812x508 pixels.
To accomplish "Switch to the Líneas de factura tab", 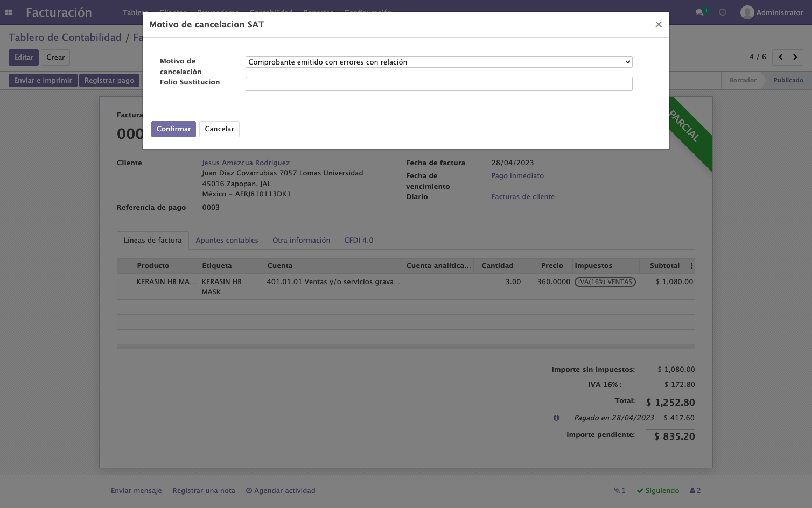I will (x=153, y=241).
